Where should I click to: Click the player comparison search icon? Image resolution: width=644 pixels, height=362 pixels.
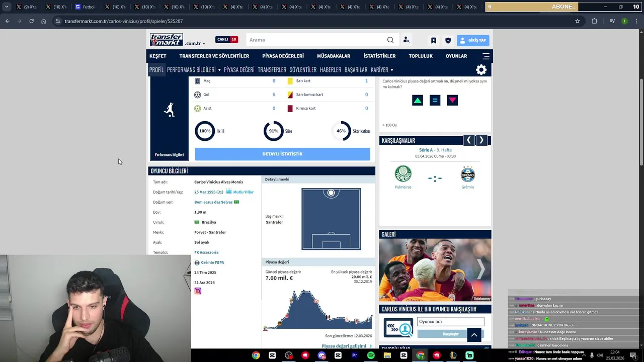pyautogui.click(x=398, y=328)
